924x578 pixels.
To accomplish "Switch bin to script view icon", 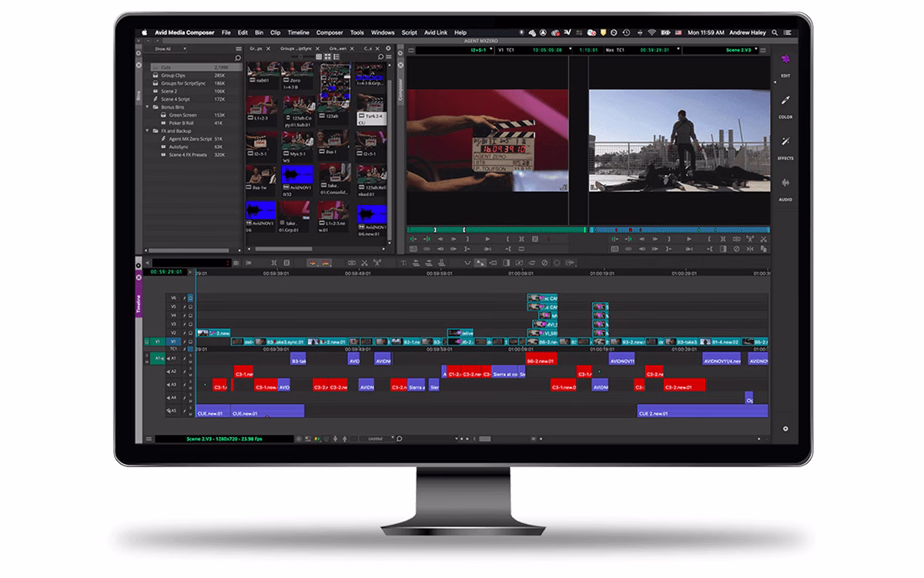I will tap(338, 58).
